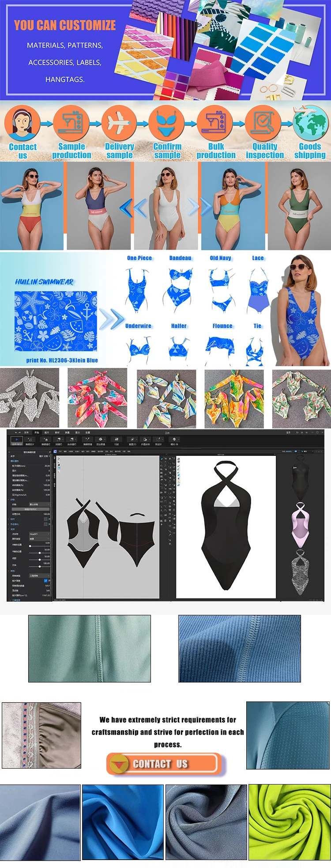Select the 编辑版片 edit pattern tool

pos(30,440)
